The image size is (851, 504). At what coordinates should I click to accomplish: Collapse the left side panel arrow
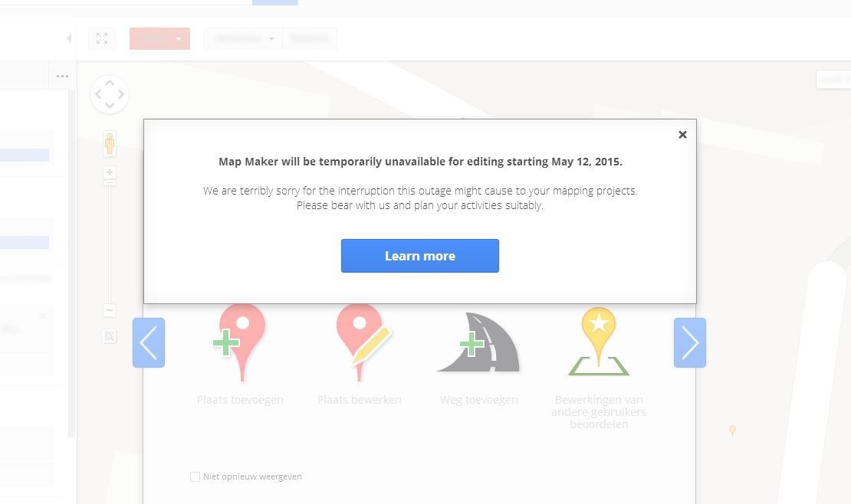pos(69,38)
